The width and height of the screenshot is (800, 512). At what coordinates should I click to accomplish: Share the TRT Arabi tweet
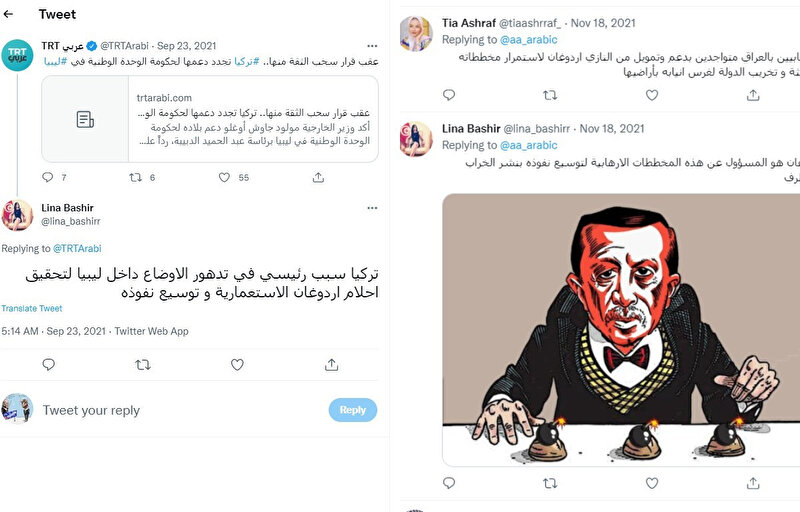318,177
